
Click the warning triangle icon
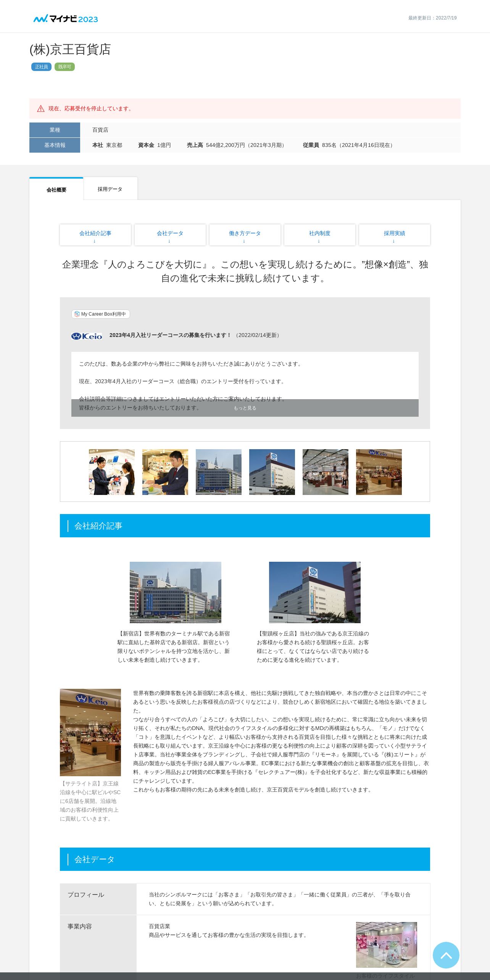[41, 109]
